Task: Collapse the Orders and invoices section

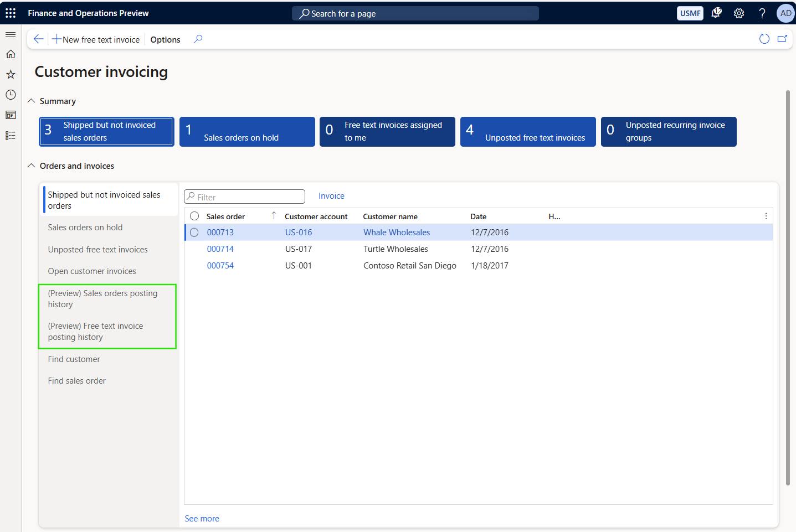Action: tap(32, 166)
